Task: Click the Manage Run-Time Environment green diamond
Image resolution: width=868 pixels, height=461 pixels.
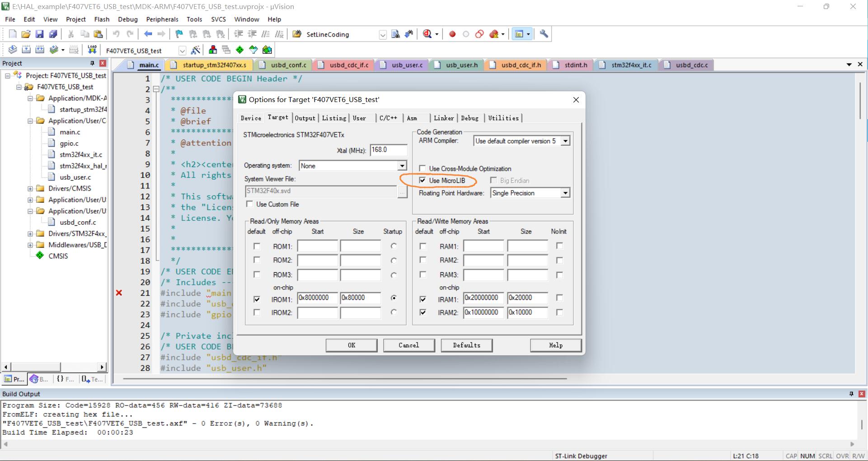Action: coord(240,50)
